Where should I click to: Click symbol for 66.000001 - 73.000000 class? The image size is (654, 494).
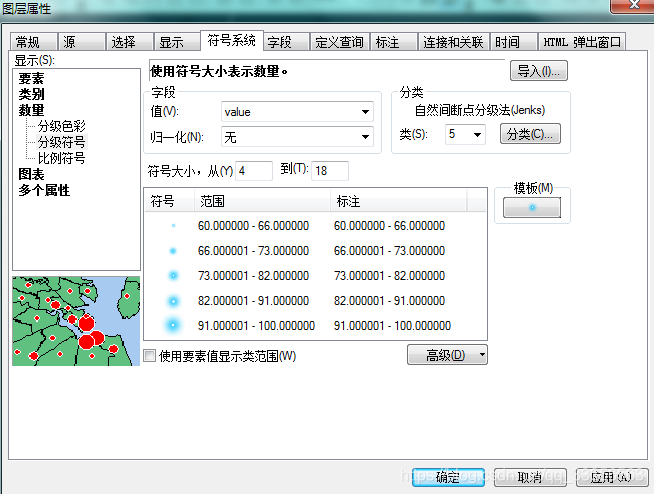(173, 251)
